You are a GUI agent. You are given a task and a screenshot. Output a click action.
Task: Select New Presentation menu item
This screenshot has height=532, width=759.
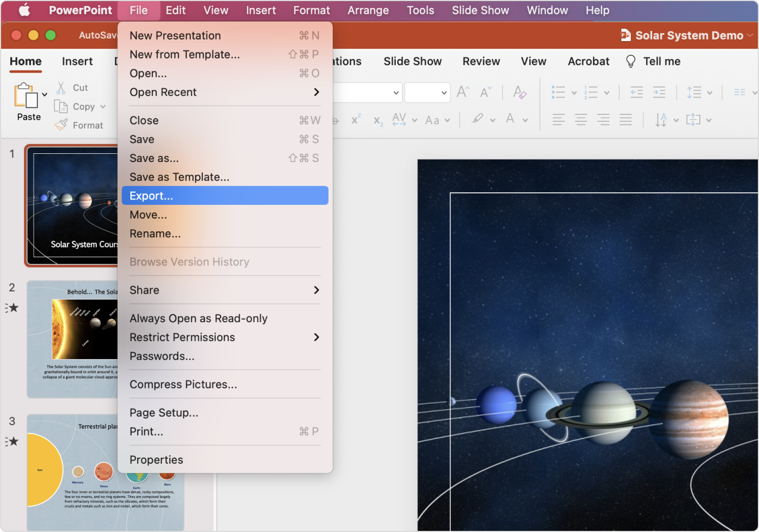coord(225,36)
